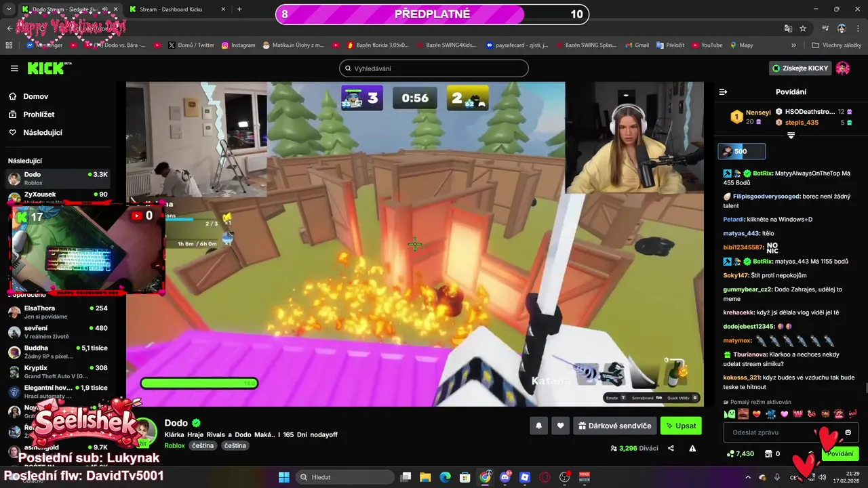Mute the Dodo Stream tab audio
The image size is (868, 488).
pos(104,9)
